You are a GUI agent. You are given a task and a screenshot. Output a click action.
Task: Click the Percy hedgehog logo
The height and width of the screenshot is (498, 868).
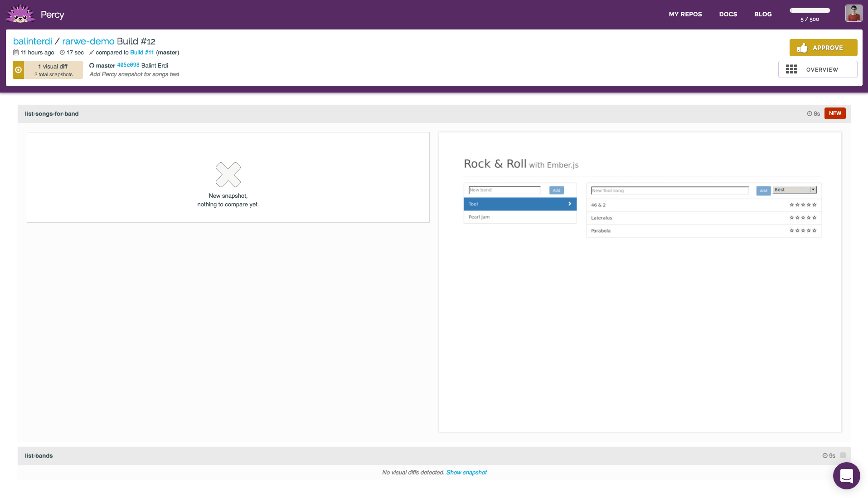(20, 14)
